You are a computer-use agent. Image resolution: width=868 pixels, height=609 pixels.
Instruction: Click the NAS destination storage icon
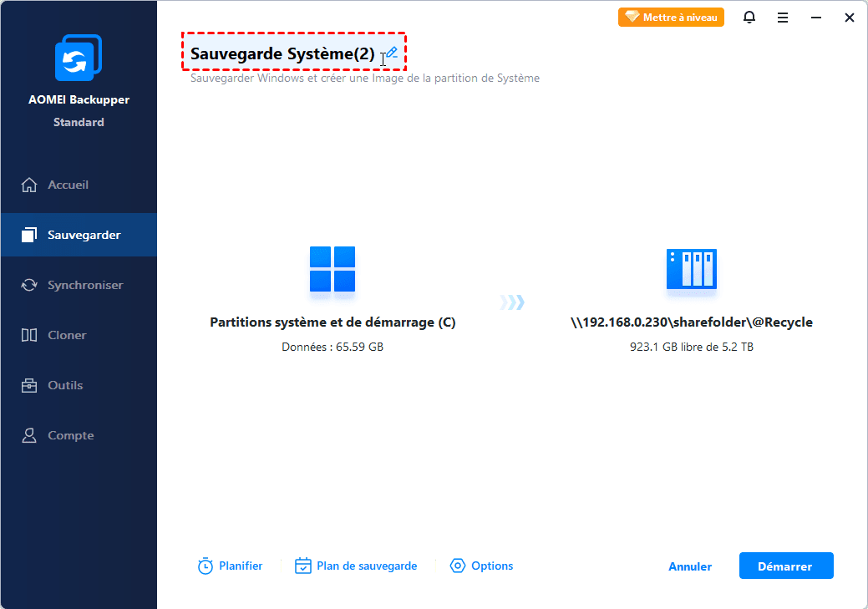pos(692,269)
